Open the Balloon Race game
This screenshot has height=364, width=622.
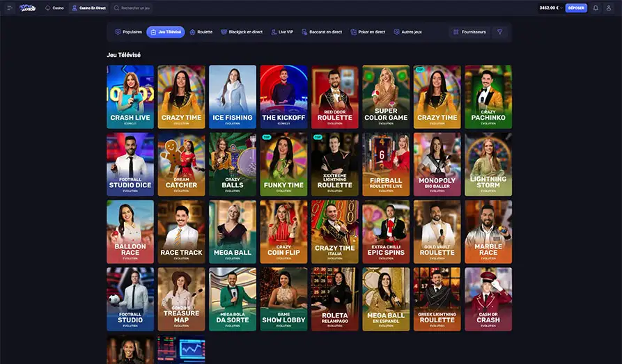130,232
